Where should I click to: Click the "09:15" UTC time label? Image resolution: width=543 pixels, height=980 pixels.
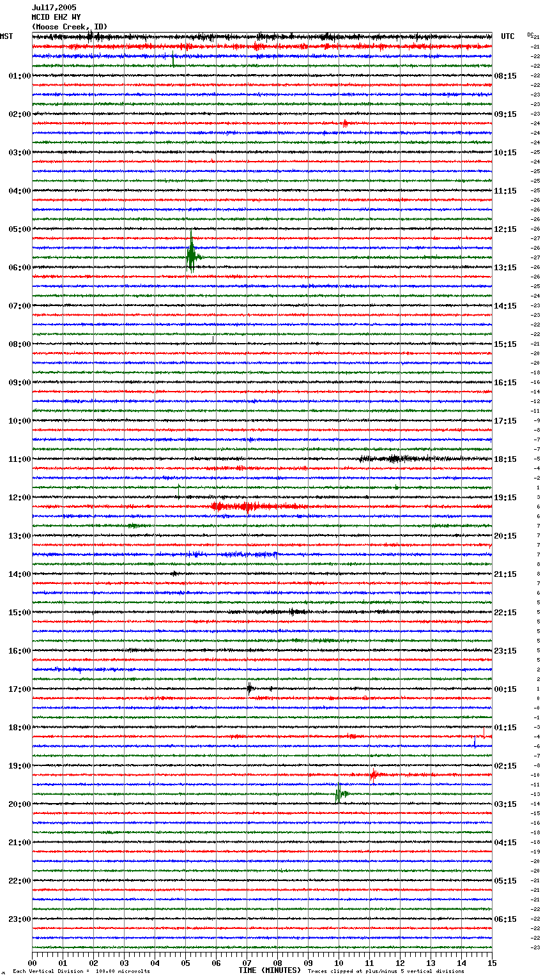tap(505, 114)
